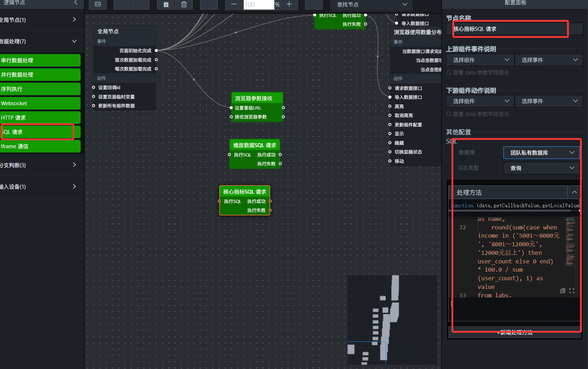This screenshot has width=588, height=369.
Task: Click the canvas minimap overview
Action: (392, 320)
